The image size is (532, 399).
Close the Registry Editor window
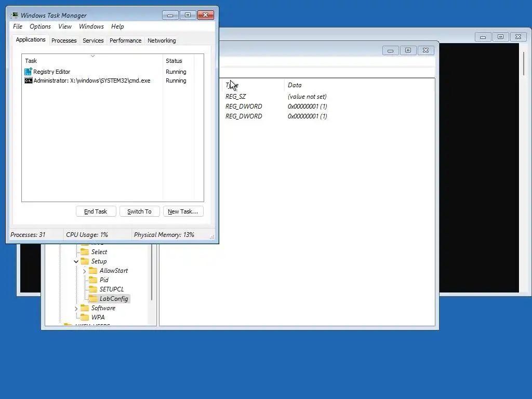pos(426,50)
